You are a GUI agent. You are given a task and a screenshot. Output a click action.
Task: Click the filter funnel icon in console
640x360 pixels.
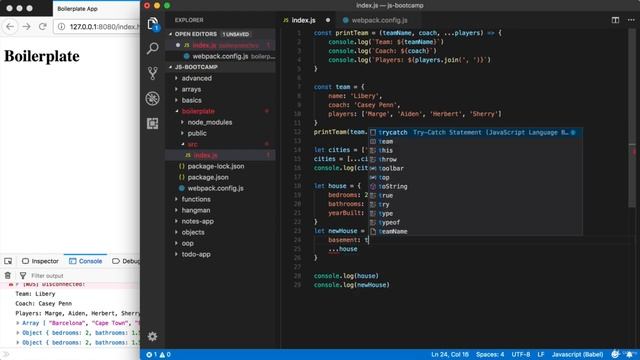click(23, 276)
